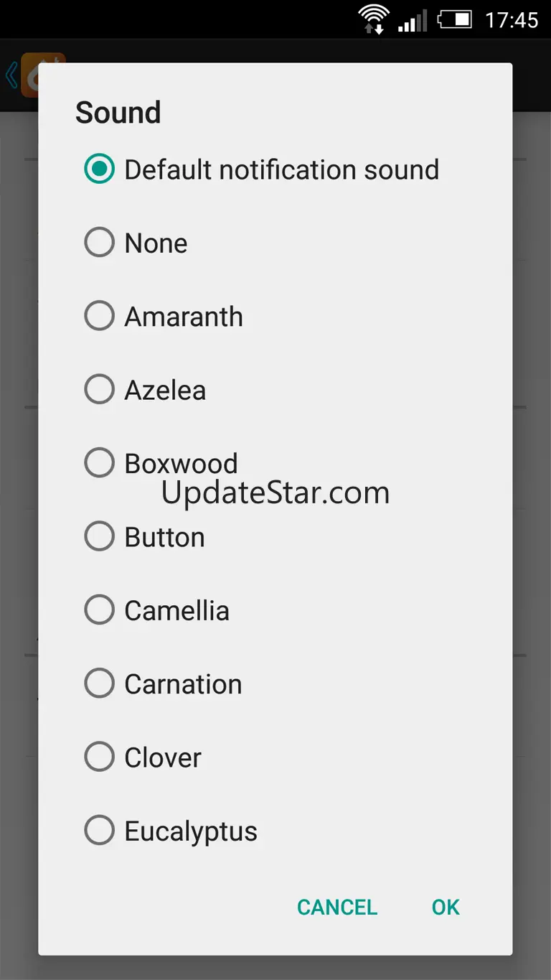Pick the Carnation notification sound

99,683
